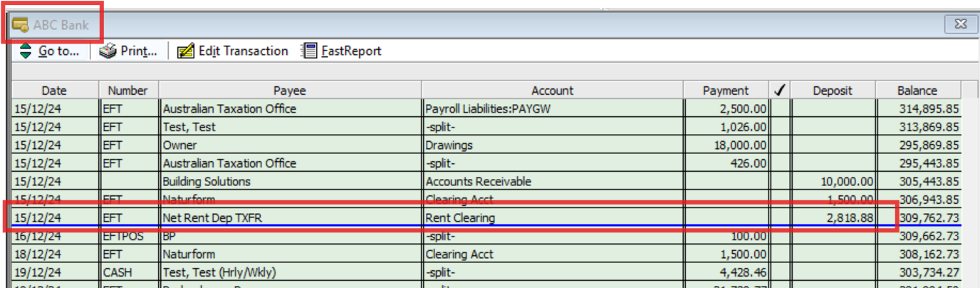Click the Drawings account cell

click(x=553, y=145)
